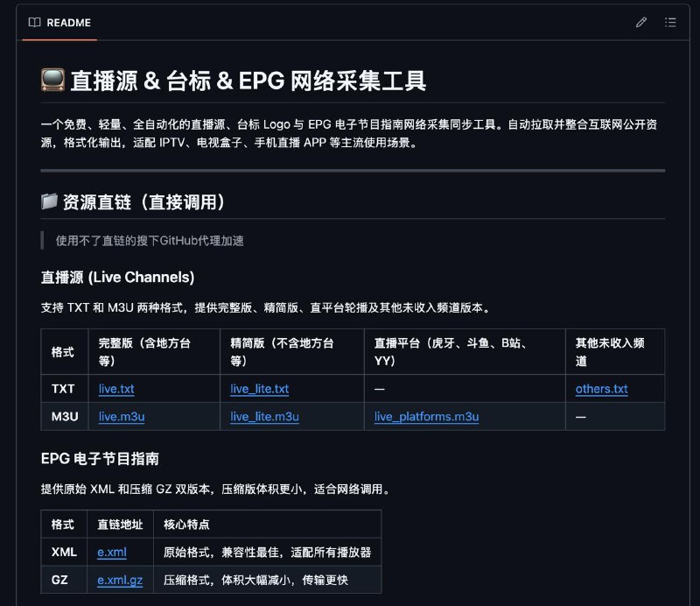Screen dimensions: 700x606
Task: Open the live_lite.txt link
Action: click(x=259, y=389)
